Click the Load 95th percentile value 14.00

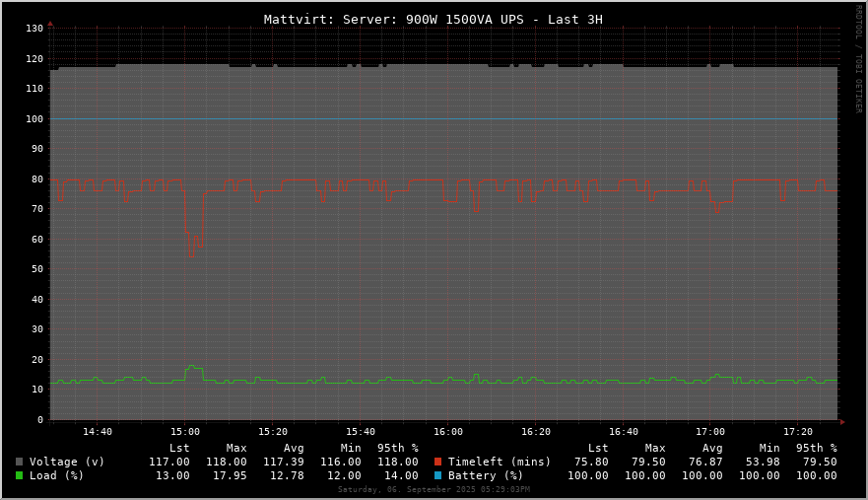[401, 475]
